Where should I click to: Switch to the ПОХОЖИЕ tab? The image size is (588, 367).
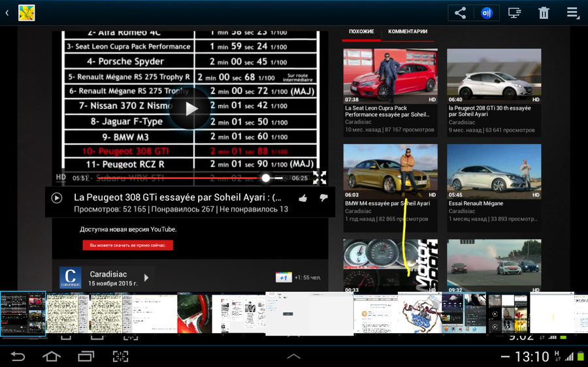(x=361, y=31)
